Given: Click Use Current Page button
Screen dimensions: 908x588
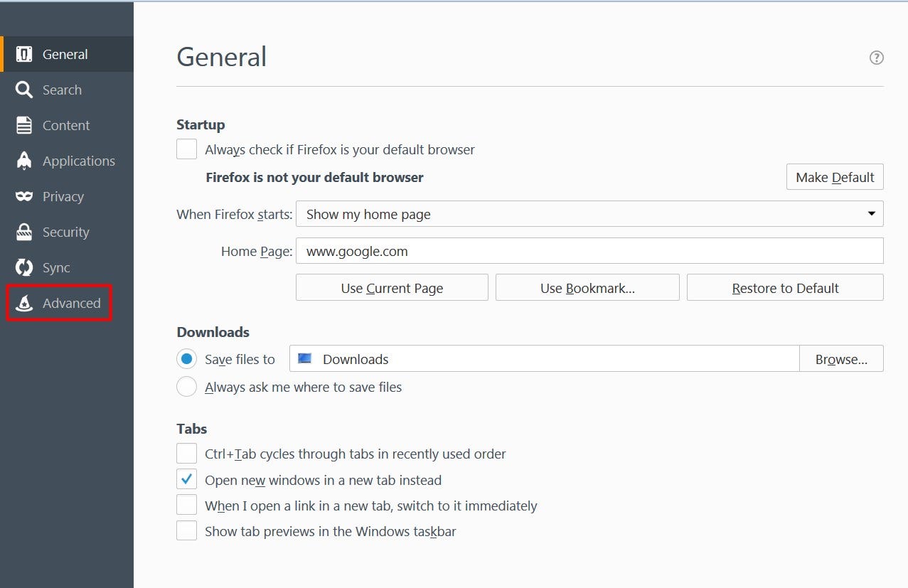Looking at the screenshot, I should pyautogui.click(x=392, y=288).
